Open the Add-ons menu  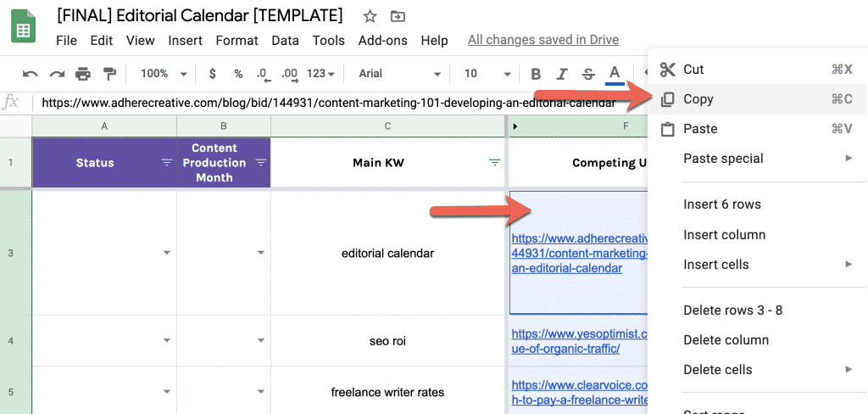pos(382,41)
